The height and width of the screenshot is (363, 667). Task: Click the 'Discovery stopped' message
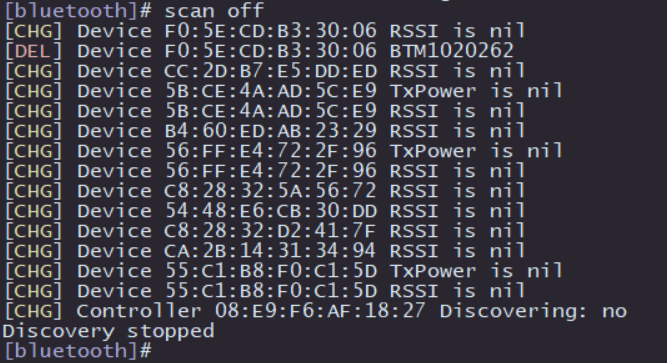[108, 331]
